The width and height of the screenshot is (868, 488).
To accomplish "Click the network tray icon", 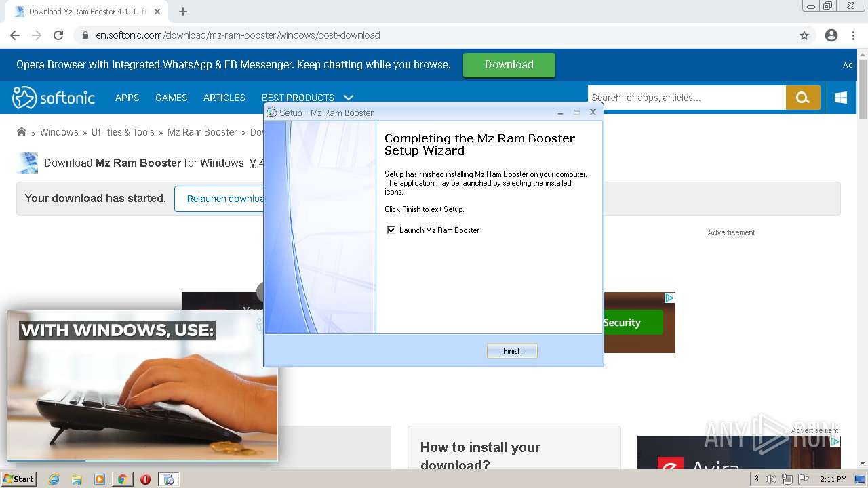I will click(x=787, y=479).
